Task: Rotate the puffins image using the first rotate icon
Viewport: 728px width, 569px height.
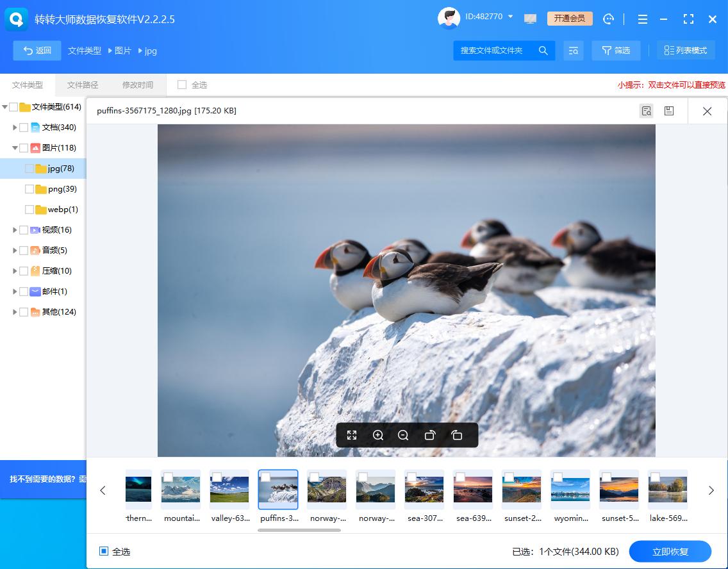Action: point(430,436)
